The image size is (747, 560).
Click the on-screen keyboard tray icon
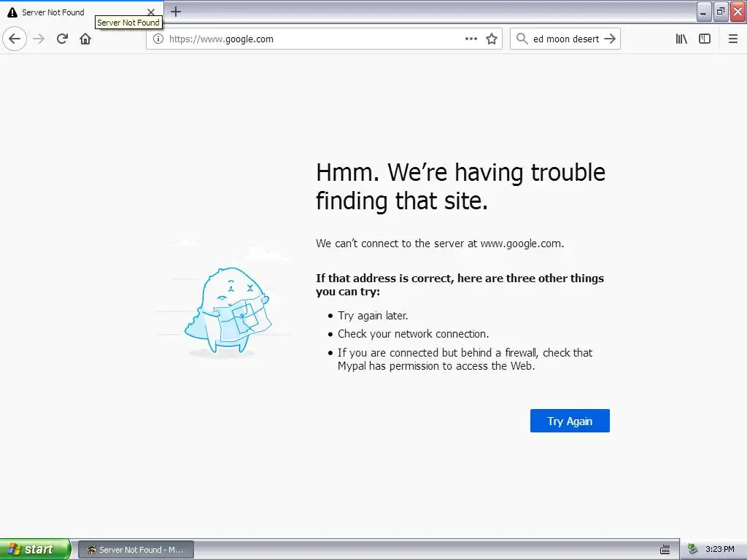(665, 550)
